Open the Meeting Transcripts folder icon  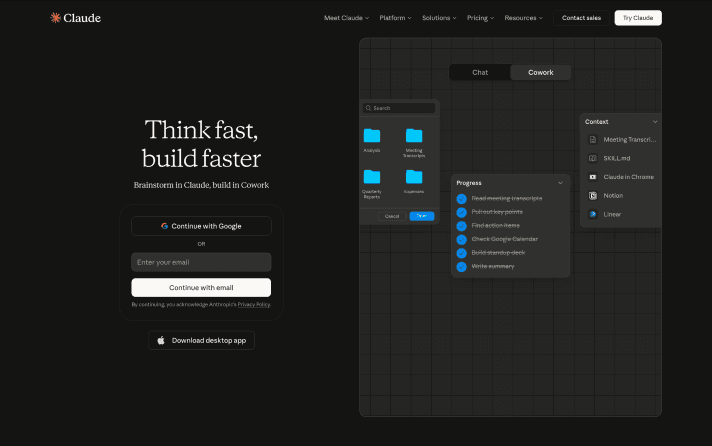tap(414, 135)
